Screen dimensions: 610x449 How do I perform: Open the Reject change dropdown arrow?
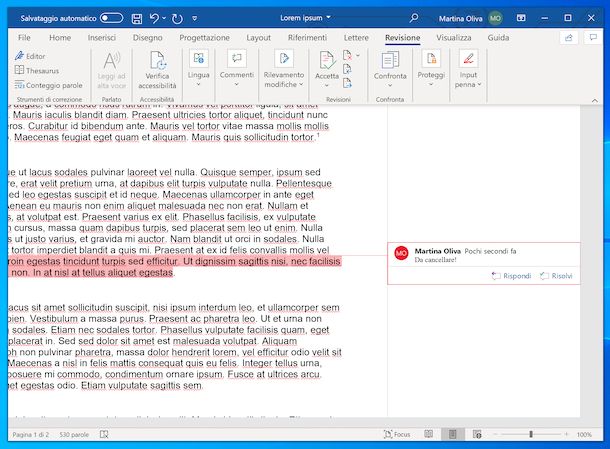tap(358, 56)
